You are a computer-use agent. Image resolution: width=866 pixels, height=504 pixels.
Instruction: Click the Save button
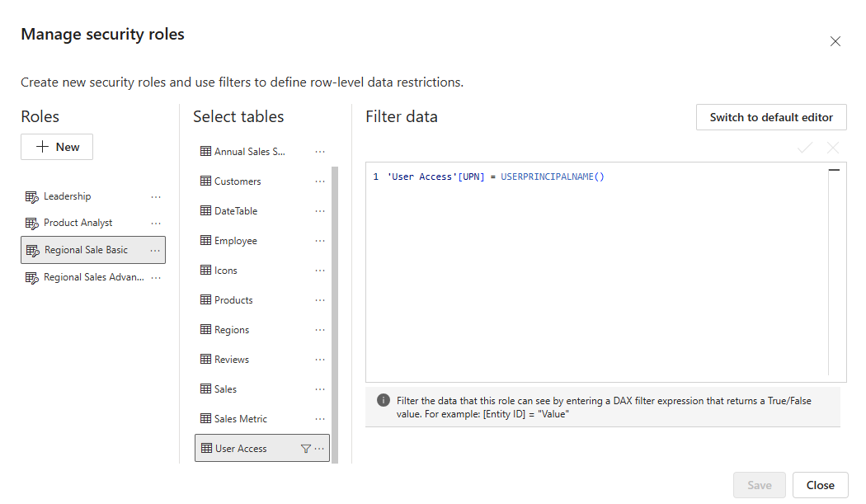click(x=760, y=485)
